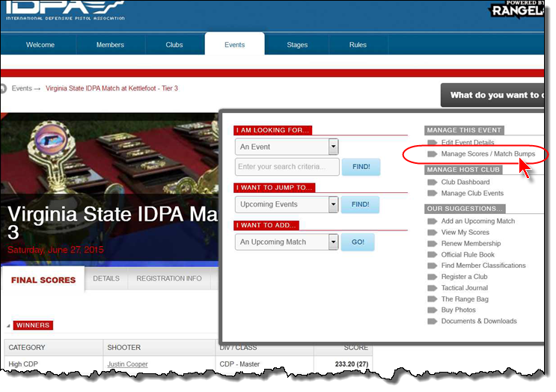Click the Buy Photos link
The height and width of the screenshot is (392, 556).
point(458,310)
